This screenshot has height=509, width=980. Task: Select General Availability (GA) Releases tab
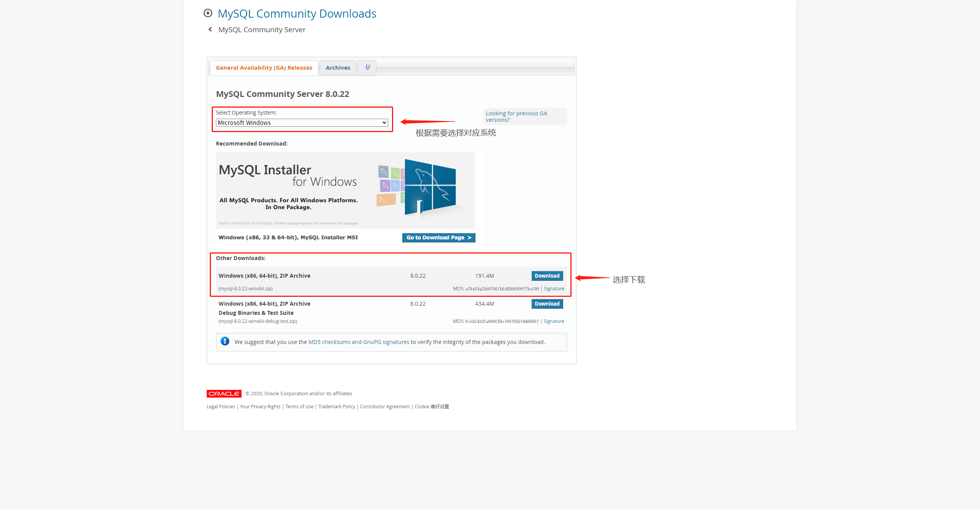click(264, 68)
